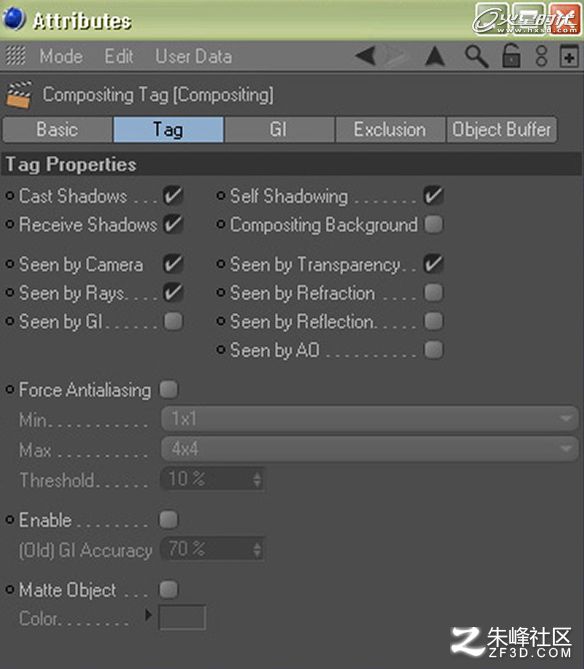584x669 pixels.
Task: Enable the Seen by GI checkbox
Action: pos(173,321)
